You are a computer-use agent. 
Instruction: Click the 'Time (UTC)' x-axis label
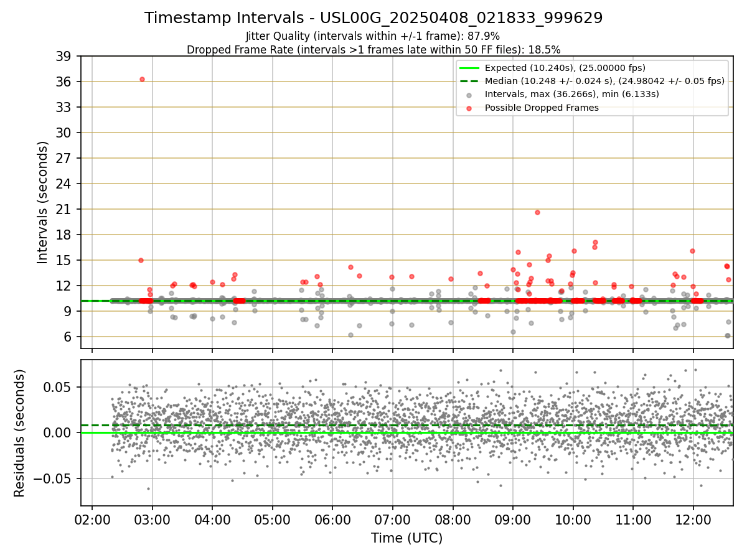tap(406, 538)
